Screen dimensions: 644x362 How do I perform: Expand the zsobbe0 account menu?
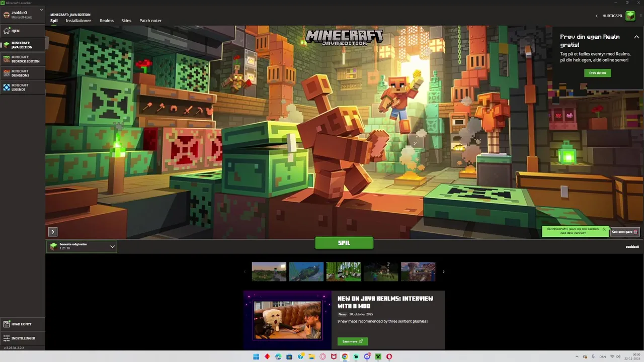(23, 14)
